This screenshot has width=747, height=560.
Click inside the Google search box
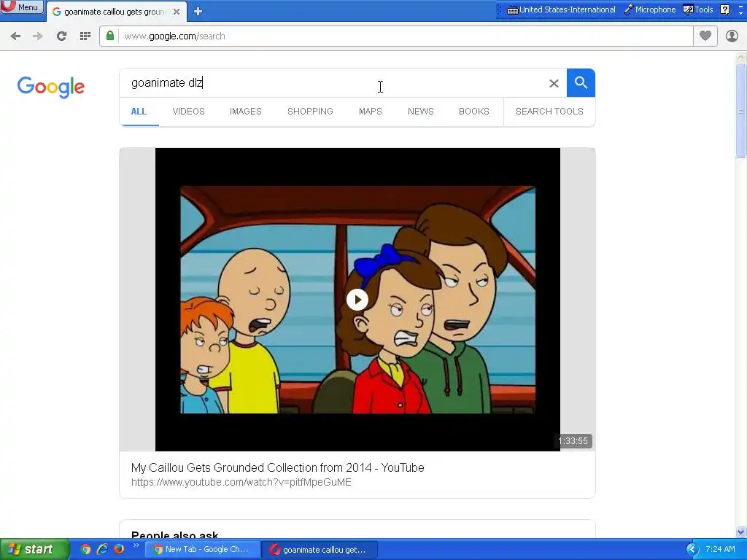pos(333,83)
